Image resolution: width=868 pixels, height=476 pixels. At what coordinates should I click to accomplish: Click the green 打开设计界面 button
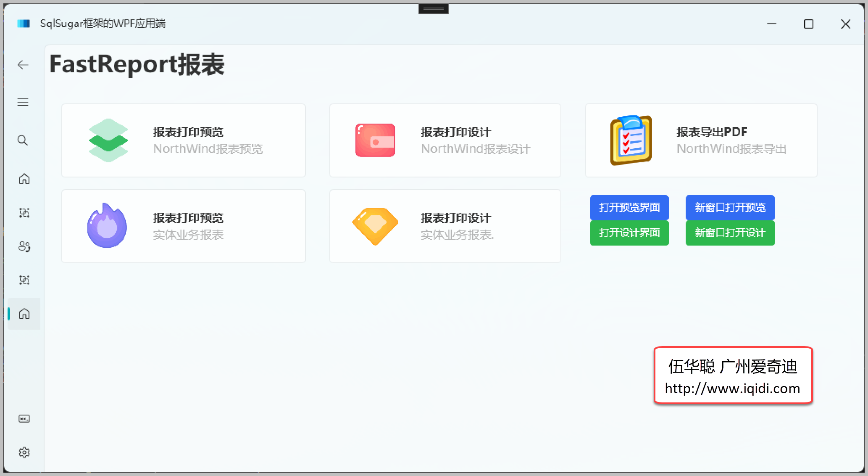(x=629, y=233)
